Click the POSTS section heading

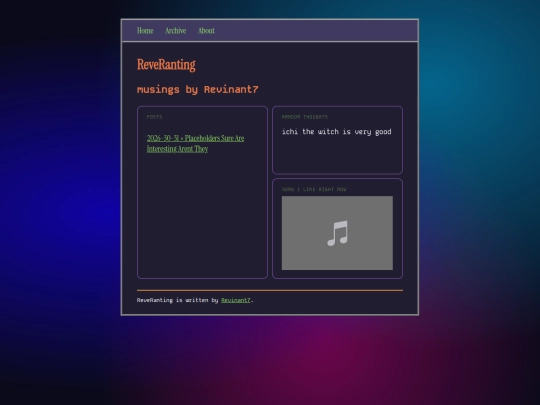(154, 117)
